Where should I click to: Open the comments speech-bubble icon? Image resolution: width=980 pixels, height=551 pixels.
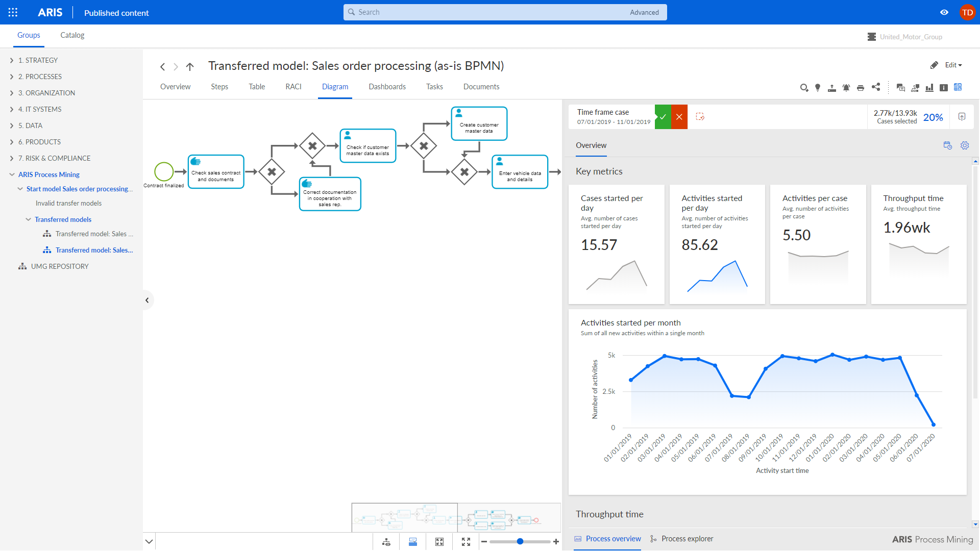pyautogui.click(x=901, y=88)
